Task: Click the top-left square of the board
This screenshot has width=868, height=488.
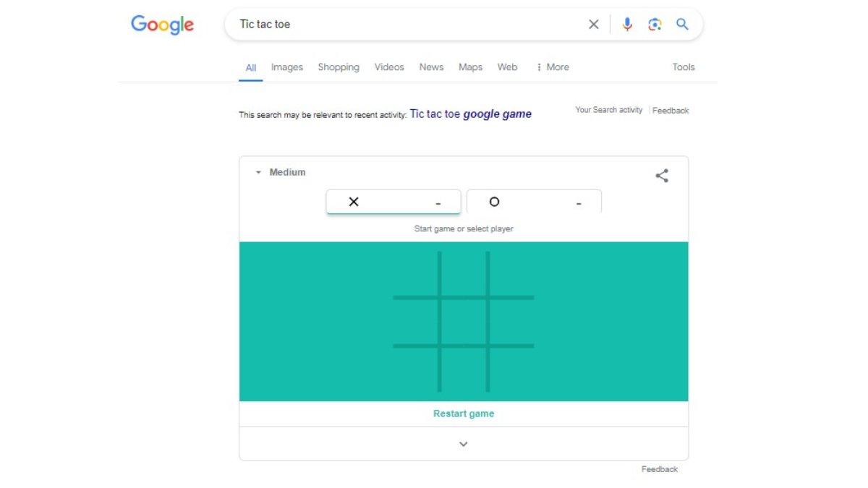Action: [416, 274]
